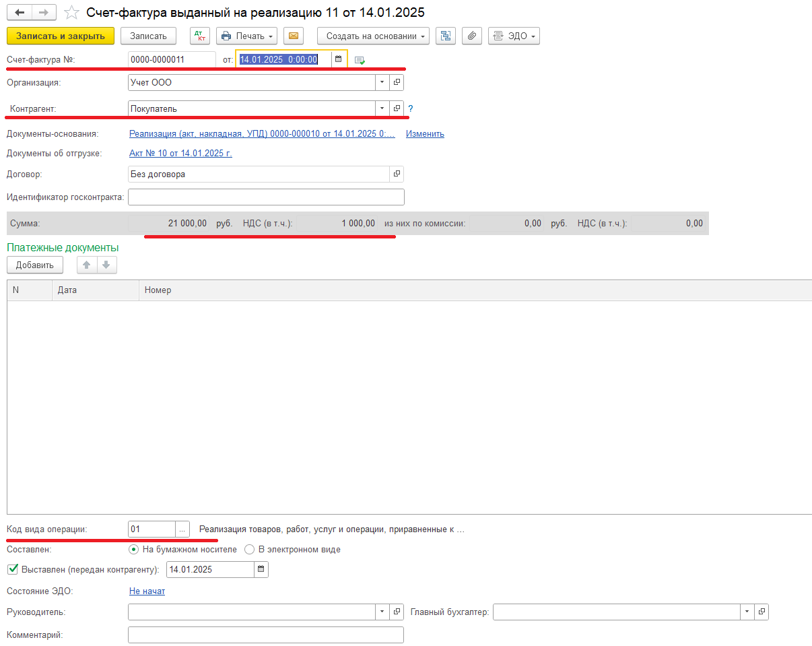Expand the Руководитель dropdown list
Screen dimensions: 812x646
click(x=382, y=612)
